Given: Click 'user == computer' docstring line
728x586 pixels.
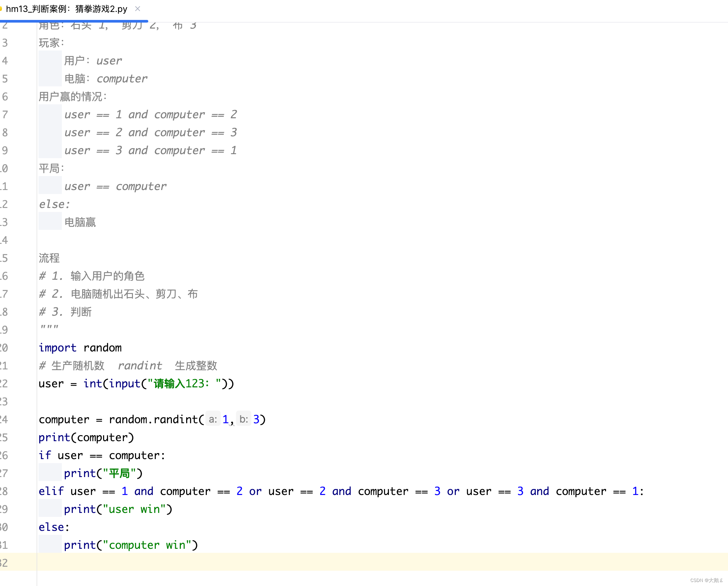Looking at the screenshot, I should tap(116, 186).
